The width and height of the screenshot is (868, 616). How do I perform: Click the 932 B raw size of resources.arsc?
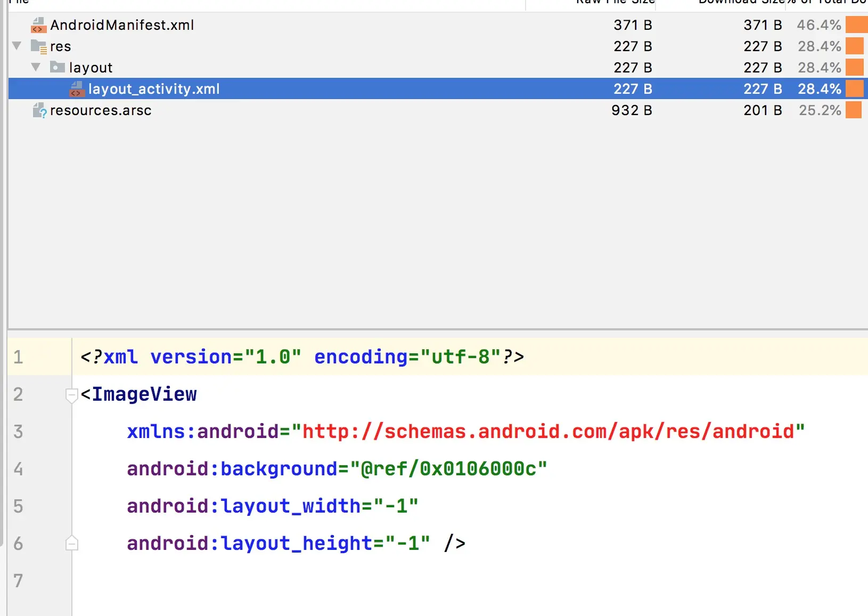point(632,110)
